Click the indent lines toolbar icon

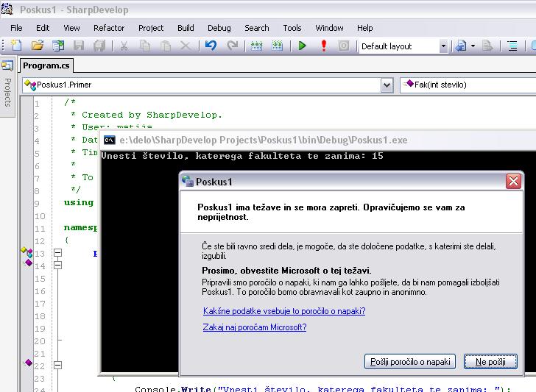tap(512, 46)
